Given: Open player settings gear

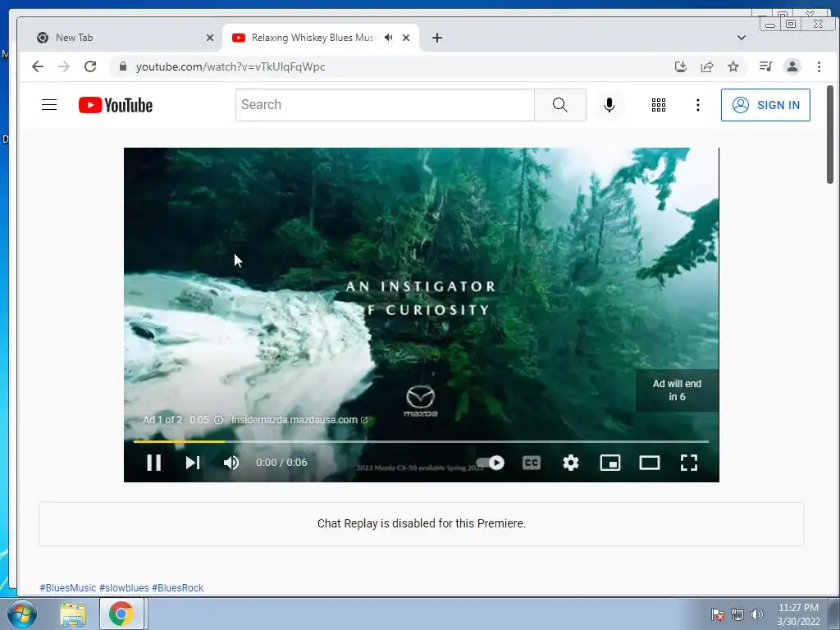Looking at the screenshot, I should pos(571,463).
